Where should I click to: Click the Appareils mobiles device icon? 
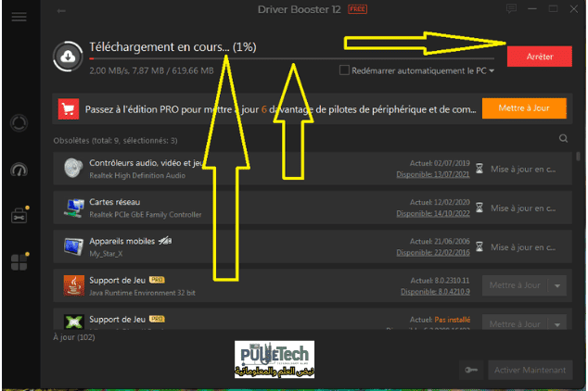tap(73, 246)
